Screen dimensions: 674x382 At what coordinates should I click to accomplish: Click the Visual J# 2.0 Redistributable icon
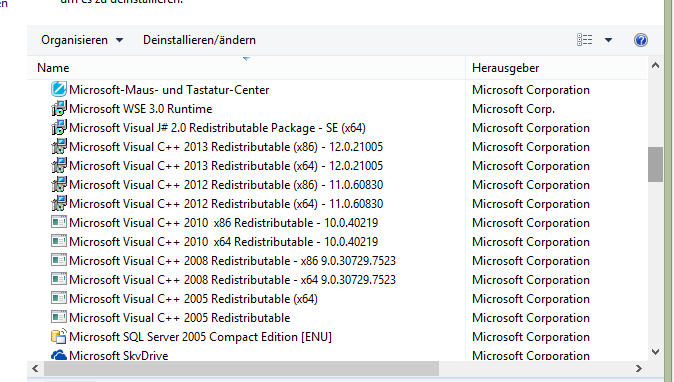click(58, 127)
